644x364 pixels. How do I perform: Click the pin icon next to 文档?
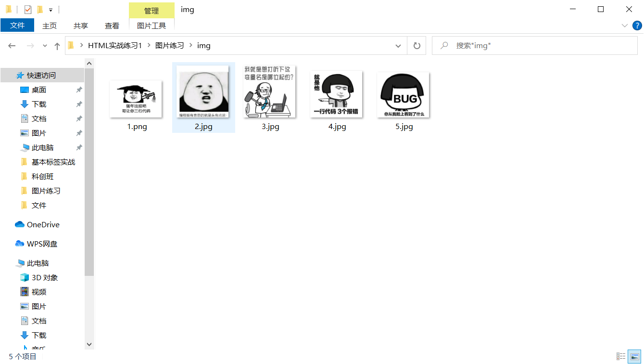point(79,118)
